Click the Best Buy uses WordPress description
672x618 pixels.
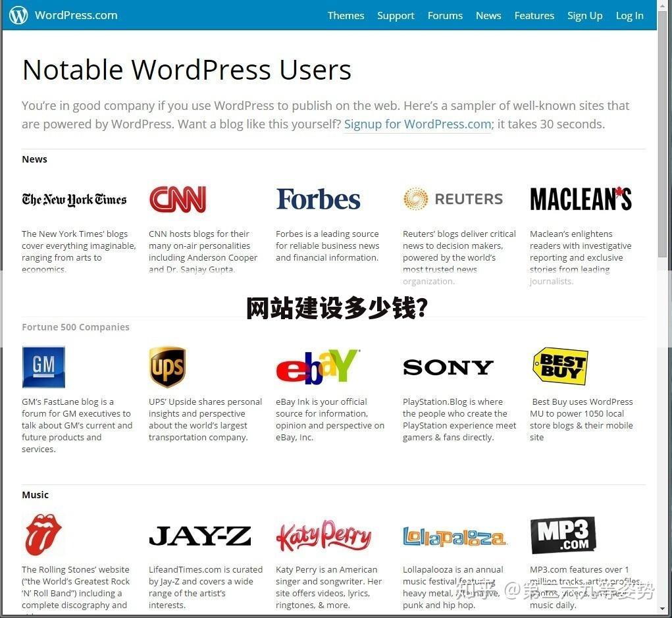pyautogui.click(x=581, y=420)
